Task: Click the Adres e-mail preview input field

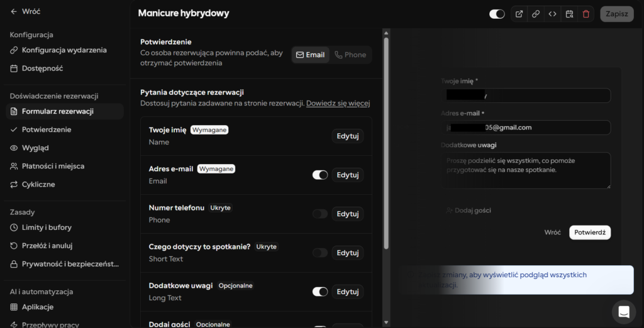Action: [526, 128]
